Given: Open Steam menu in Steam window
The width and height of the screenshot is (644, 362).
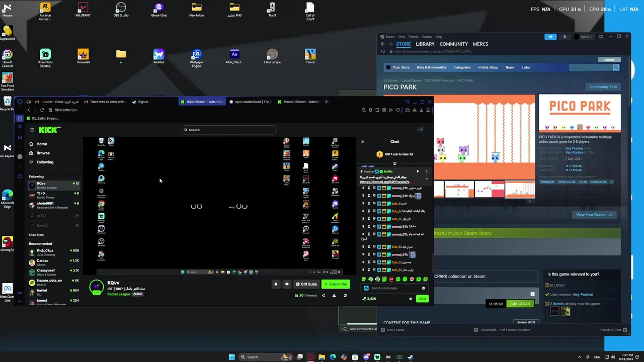Looking at the screenshot, I should point(390,37).
